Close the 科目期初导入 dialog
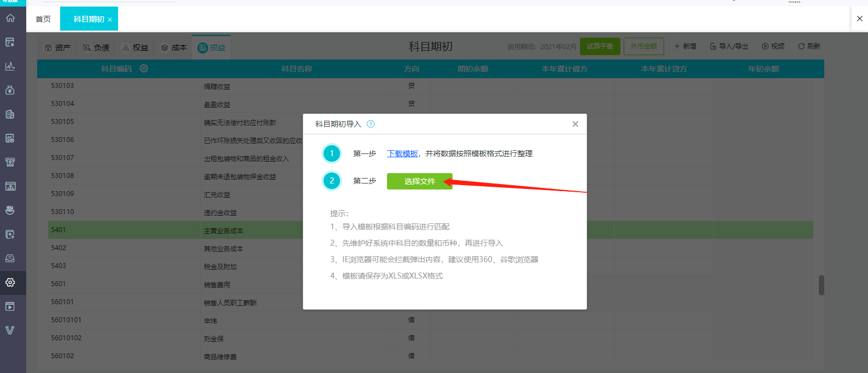The width and height of the screenshot is (868, 373). click(x=575, y=124)
